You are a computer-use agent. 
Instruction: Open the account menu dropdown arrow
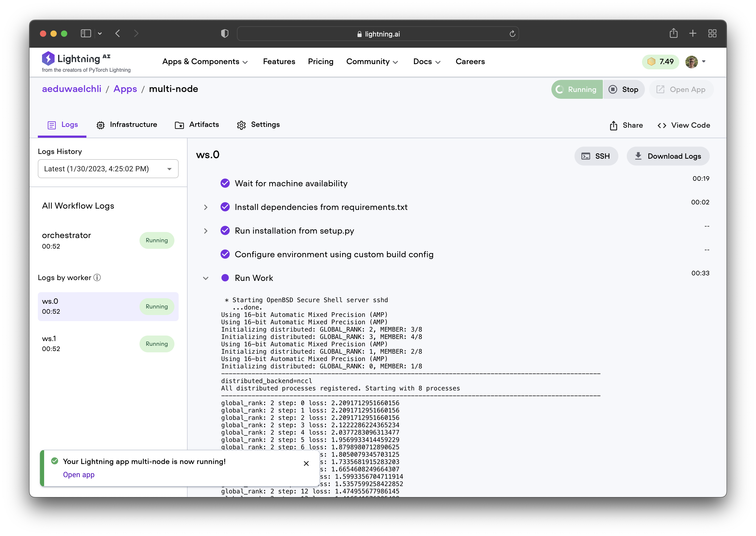coord(703,61)
